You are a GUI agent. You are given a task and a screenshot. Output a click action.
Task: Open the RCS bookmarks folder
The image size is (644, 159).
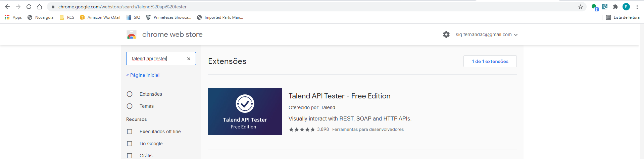click(x=67, y=17)
